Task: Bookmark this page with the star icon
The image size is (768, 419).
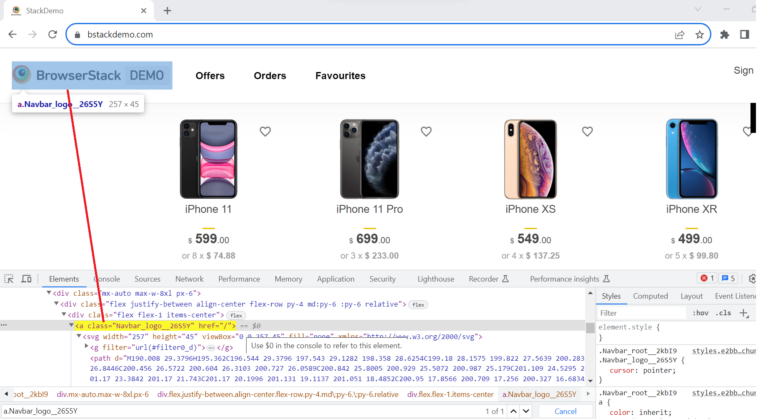Action: [x=699, y=34]
